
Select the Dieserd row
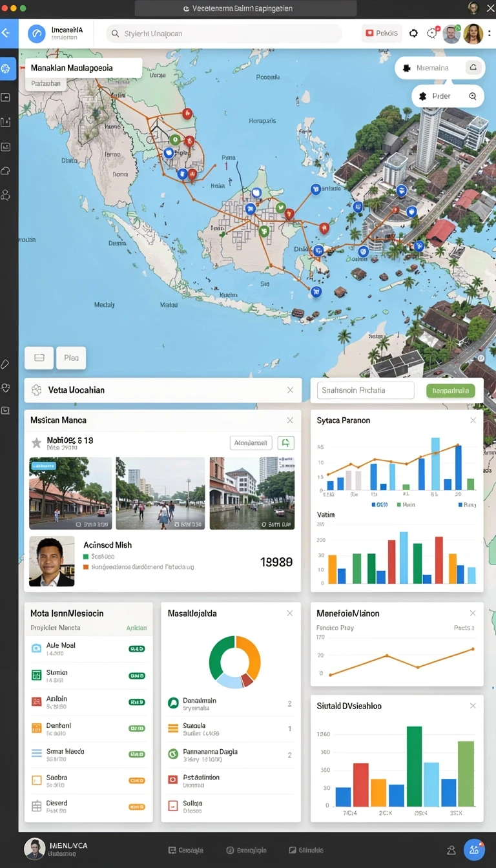click(88, 807)
